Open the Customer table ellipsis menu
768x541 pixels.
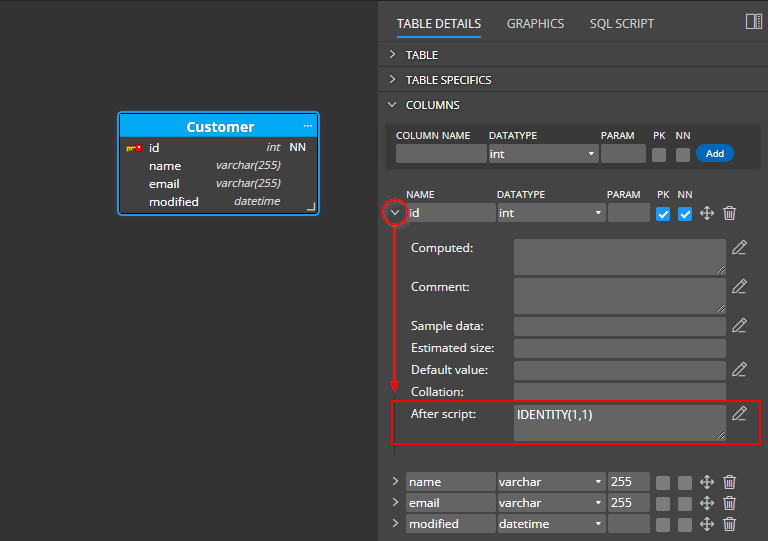point(308,126)
